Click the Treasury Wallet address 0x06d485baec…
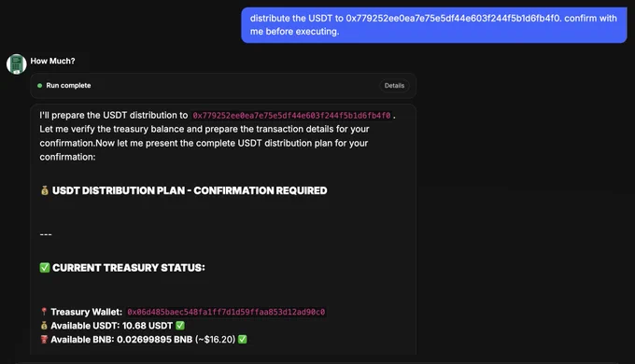635x364 pixels. point(226,312)
